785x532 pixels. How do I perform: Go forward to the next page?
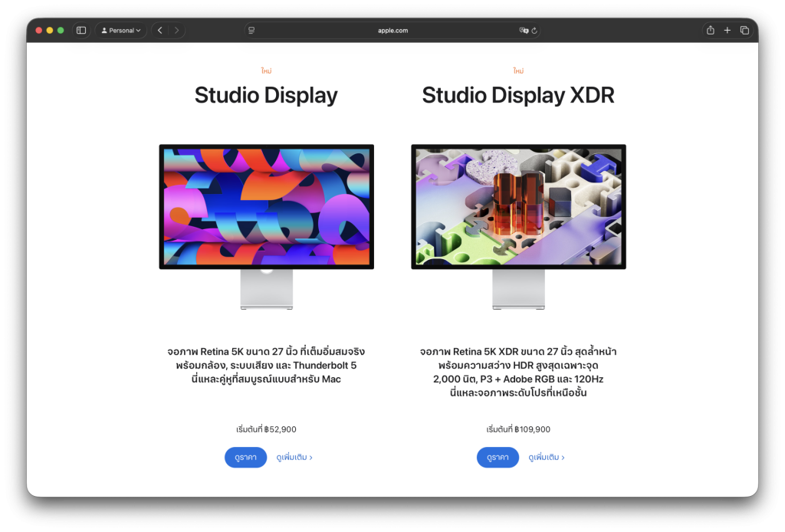177,31
